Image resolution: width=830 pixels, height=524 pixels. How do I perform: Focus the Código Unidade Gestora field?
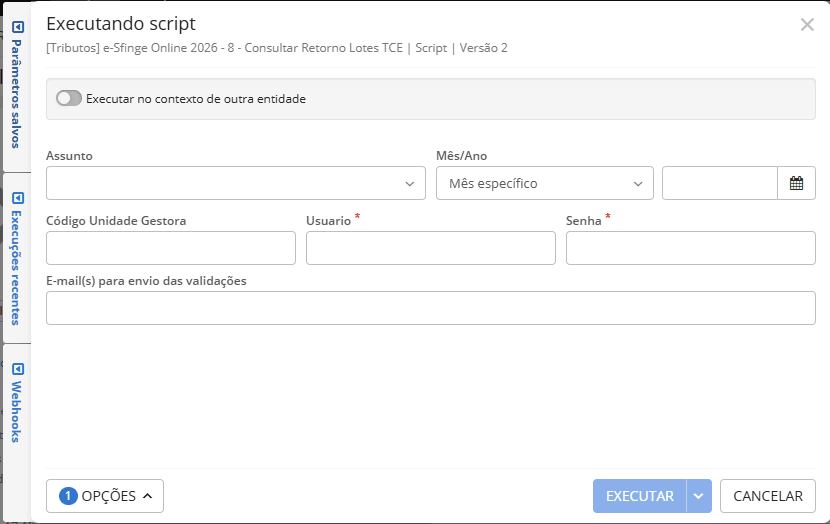pyautogui.click(x=171, y=248)
